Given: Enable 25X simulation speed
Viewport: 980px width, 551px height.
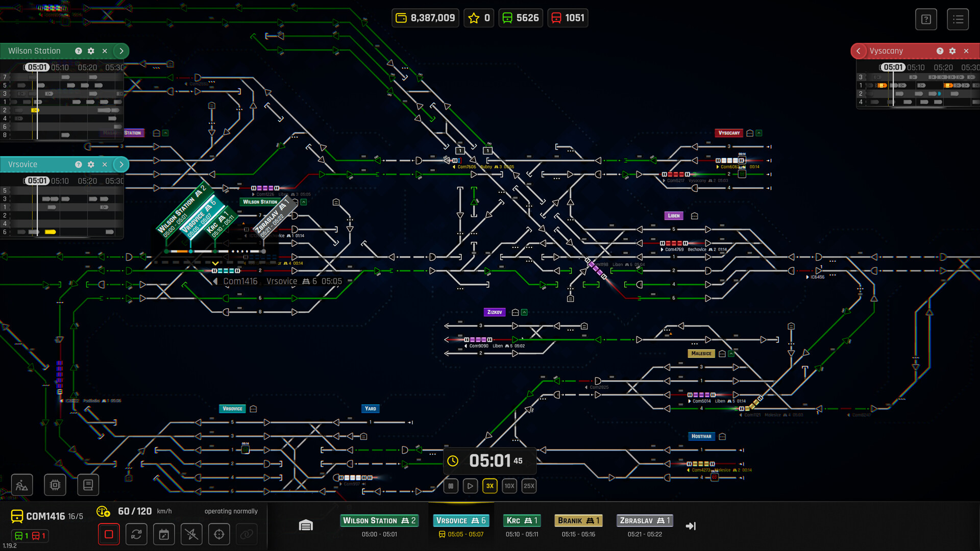Looking at the screenshot, I should [x=529, y=486].
